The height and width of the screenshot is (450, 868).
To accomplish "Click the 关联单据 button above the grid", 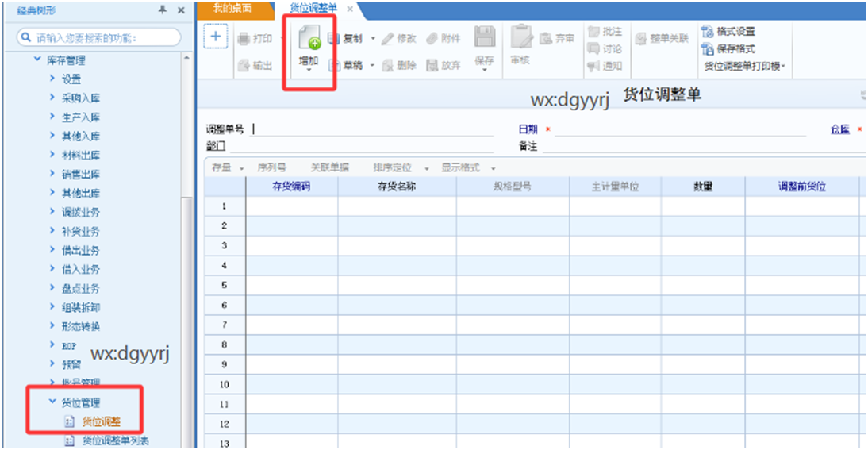I will [x=332, y=168].
